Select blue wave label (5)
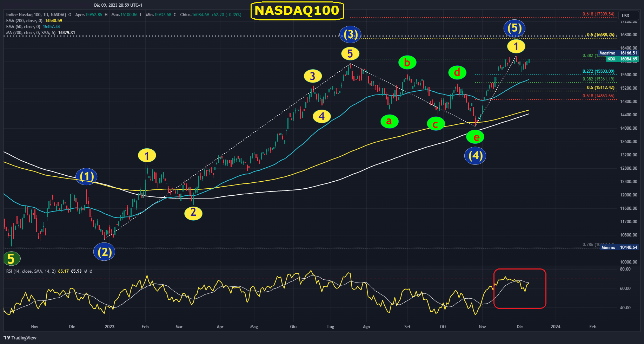 tap(514, 28)
